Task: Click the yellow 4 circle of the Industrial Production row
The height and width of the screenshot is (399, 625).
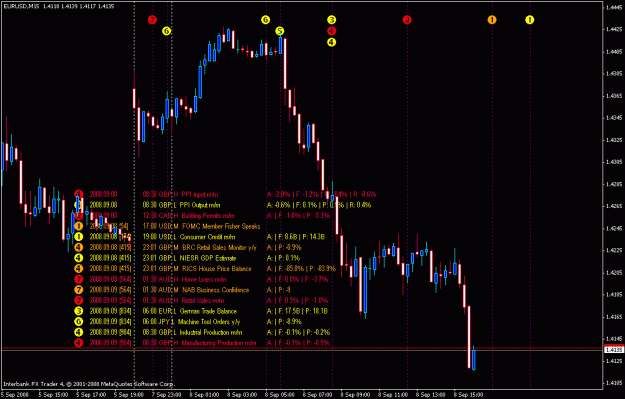Action: point(79,332)
